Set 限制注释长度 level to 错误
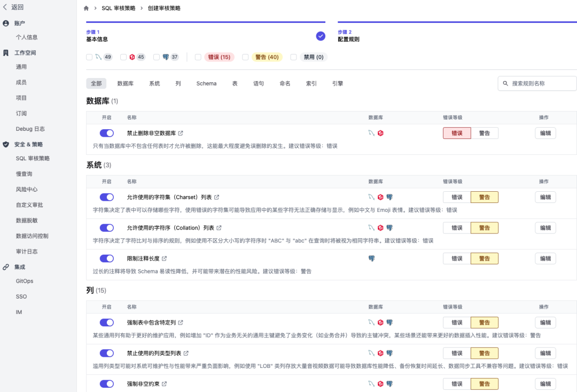The height and width of the screenshot is (392, 577). (457, 258)
